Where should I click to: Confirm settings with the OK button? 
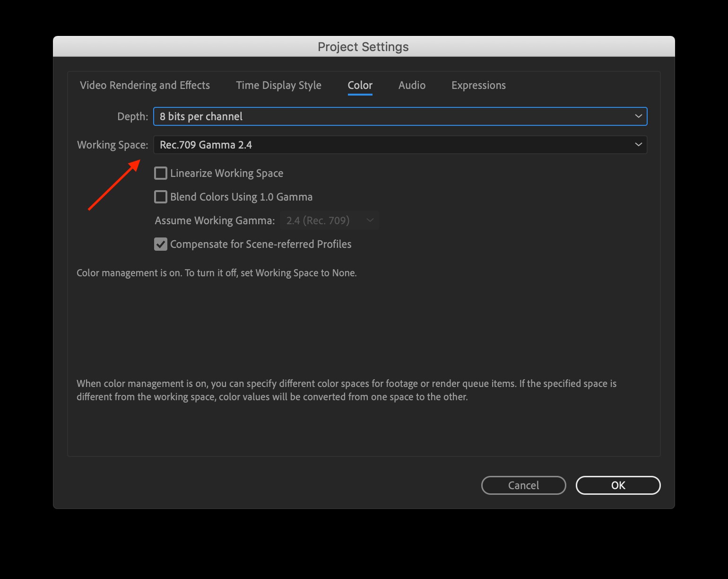618,485
